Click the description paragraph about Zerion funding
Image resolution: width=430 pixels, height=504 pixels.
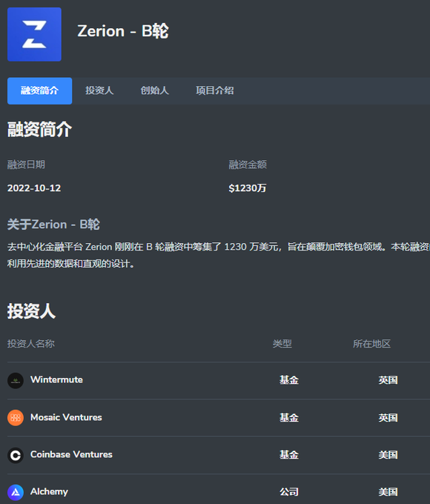click(219, 255)
